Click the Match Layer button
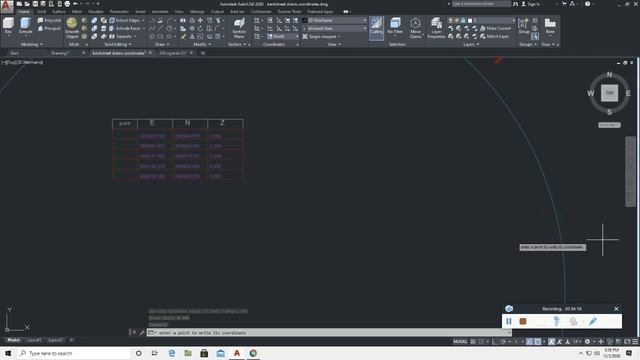 point(494,36)
